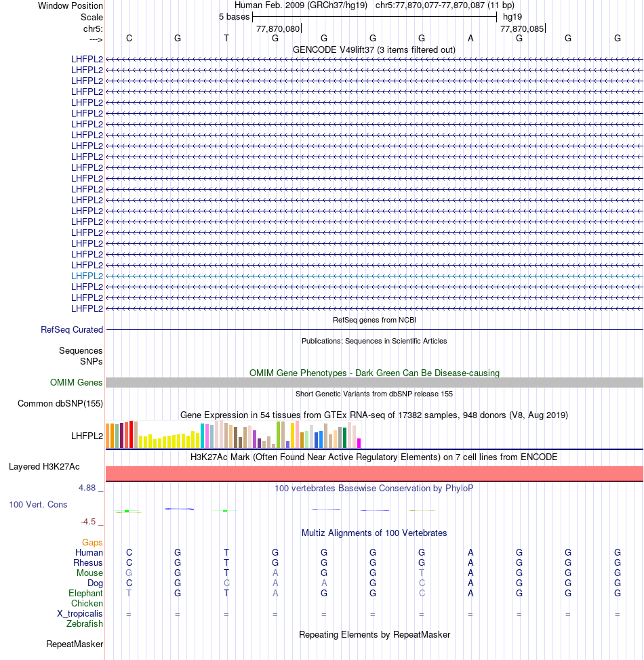Click the gray OMIM Genes item bar
This screenshot has height=660, width=644.
click(374, 383)
